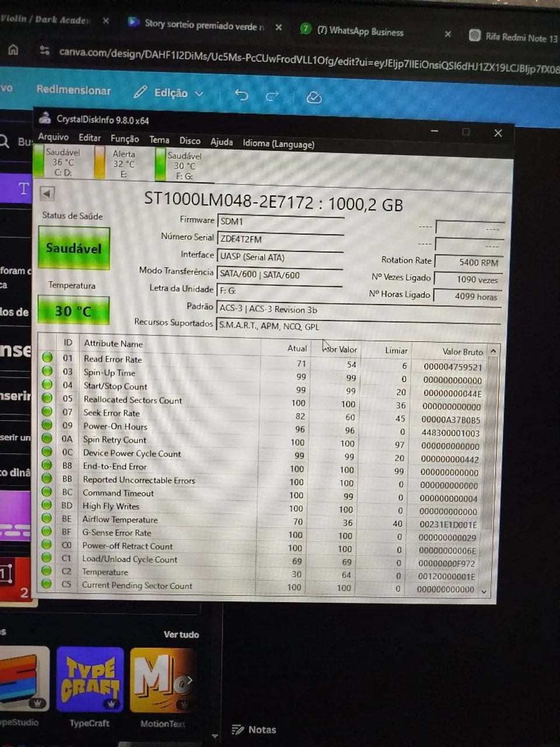The image size is (560, 747).
Task: Click status icon for Current Pending Sector Count
Action: tap(47, 584)
